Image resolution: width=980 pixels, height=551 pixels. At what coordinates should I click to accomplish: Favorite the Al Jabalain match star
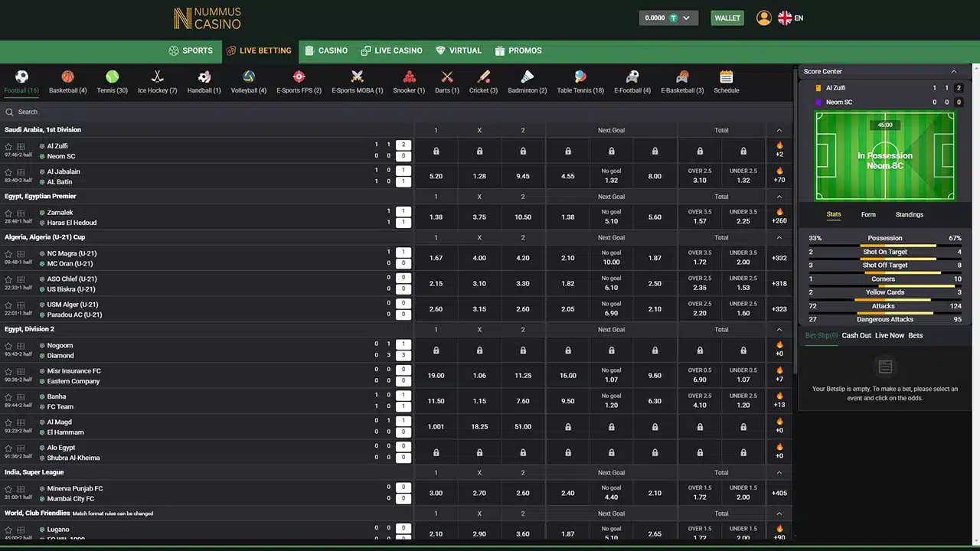coord(8,172)
